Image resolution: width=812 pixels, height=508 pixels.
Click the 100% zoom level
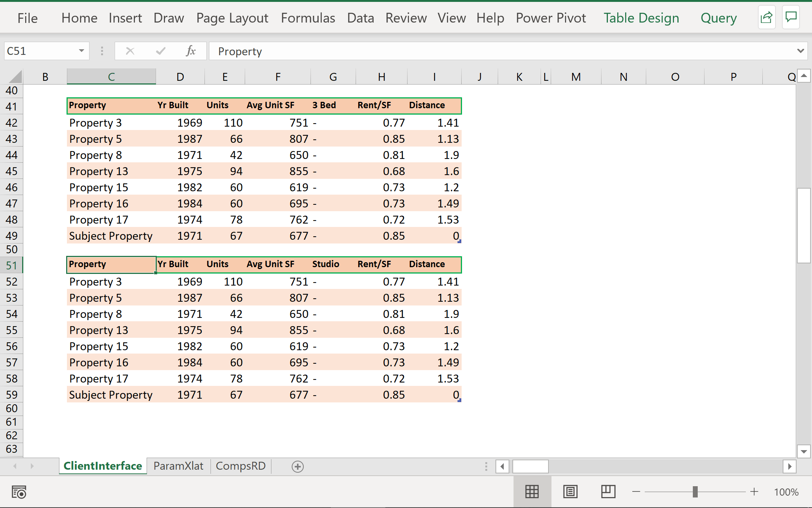click(x=786, y=492)
